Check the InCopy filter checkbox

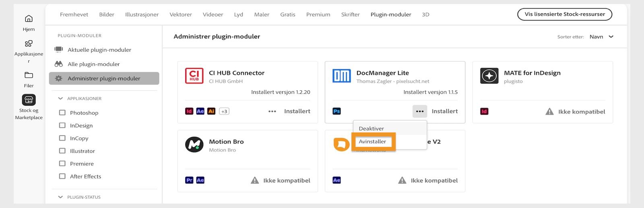62,138
